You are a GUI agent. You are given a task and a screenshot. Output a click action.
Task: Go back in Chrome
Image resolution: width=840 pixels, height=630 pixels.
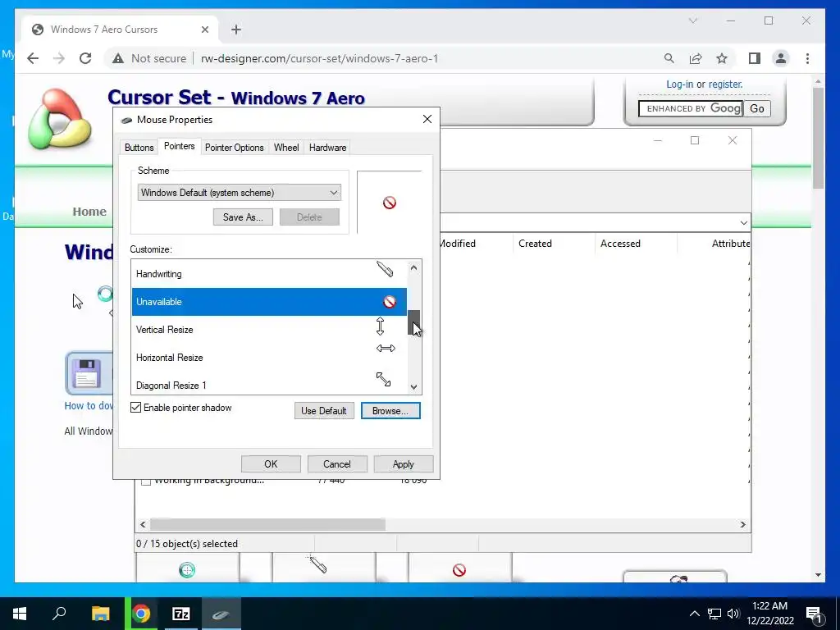click(x=33, y=58)
